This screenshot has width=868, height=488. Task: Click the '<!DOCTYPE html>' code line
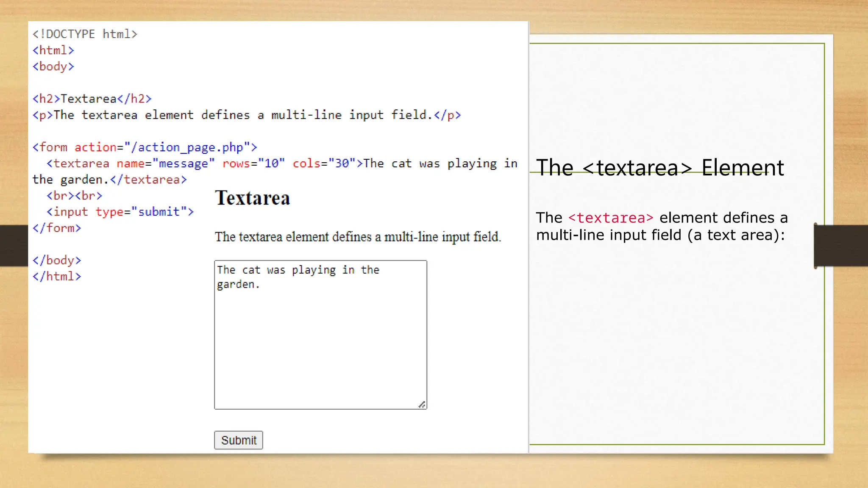coord(85,34)
